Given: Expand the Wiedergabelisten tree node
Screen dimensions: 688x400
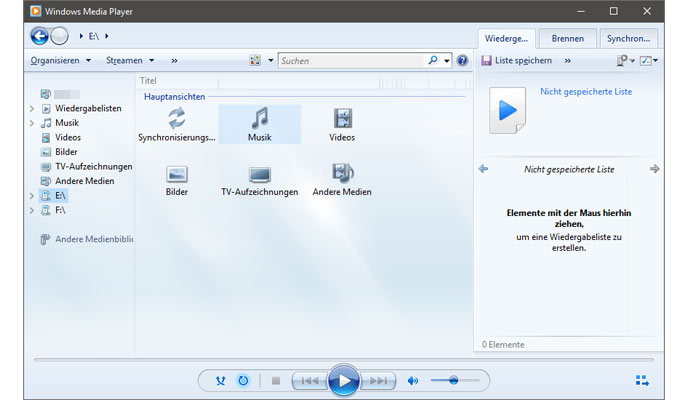Looking at the screenshot, I should tap(33, 108).
